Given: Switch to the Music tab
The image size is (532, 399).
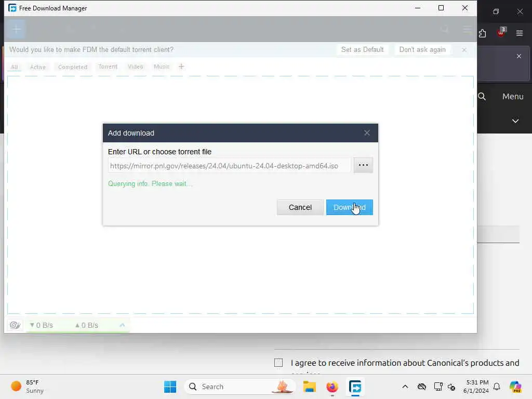Looking at the screenshot, I should pyautogui.click(x=162, y=66).
